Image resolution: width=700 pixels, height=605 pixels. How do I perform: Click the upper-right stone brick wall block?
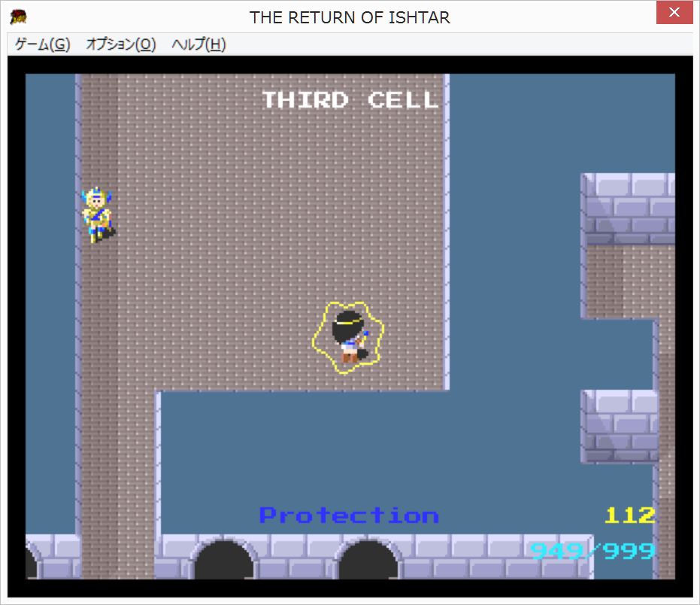(x=629, y=208)
